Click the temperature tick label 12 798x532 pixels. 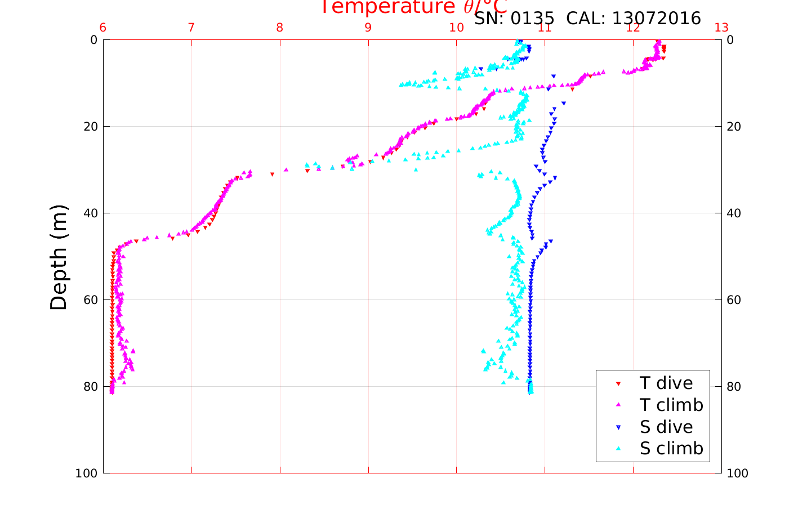633,28
